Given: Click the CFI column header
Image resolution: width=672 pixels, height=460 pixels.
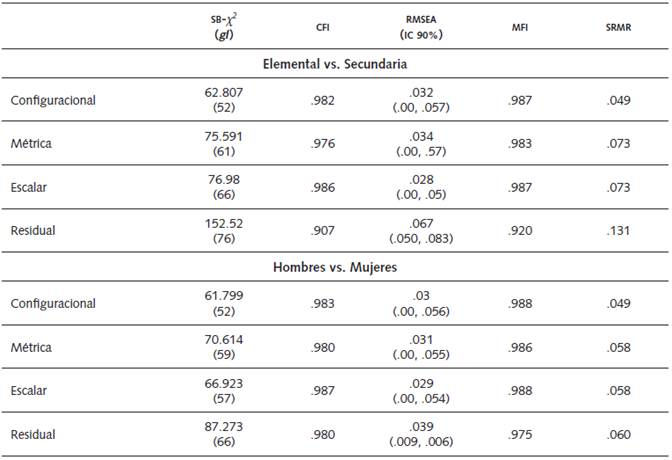Looking at the screenshot, I should click(322, 27).
